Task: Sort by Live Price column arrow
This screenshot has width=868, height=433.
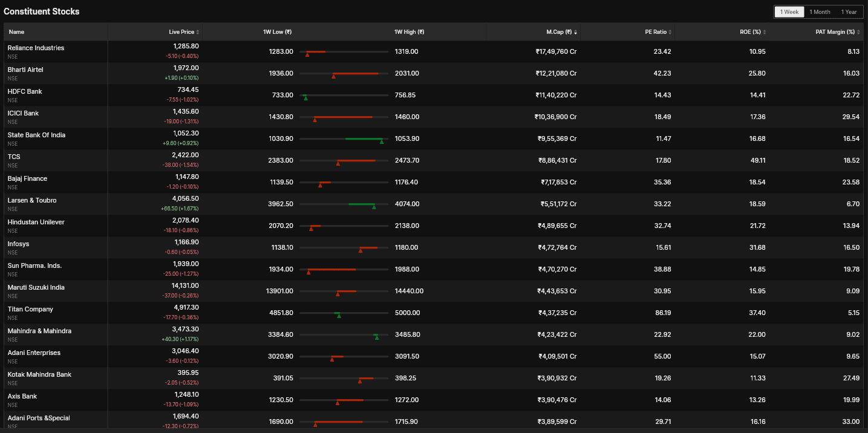Action: click(198, 32)
